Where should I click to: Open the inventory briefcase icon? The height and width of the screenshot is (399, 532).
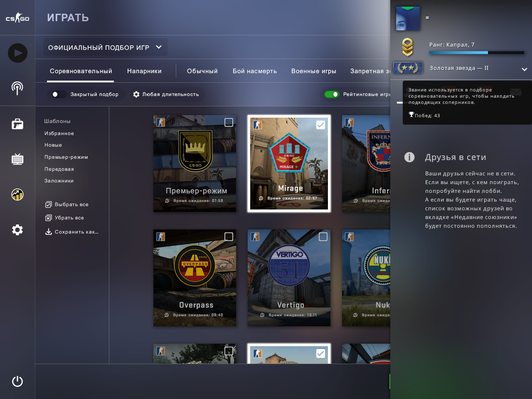(x=17, y=124)
